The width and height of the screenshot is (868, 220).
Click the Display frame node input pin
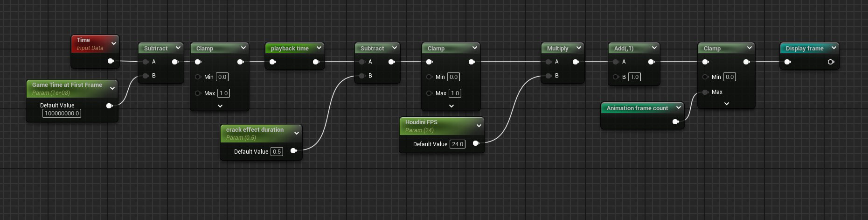(787, 62)
